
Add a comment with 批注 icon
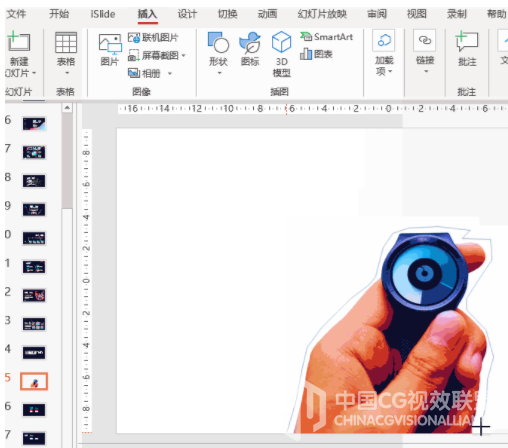(x=467, y=41)
